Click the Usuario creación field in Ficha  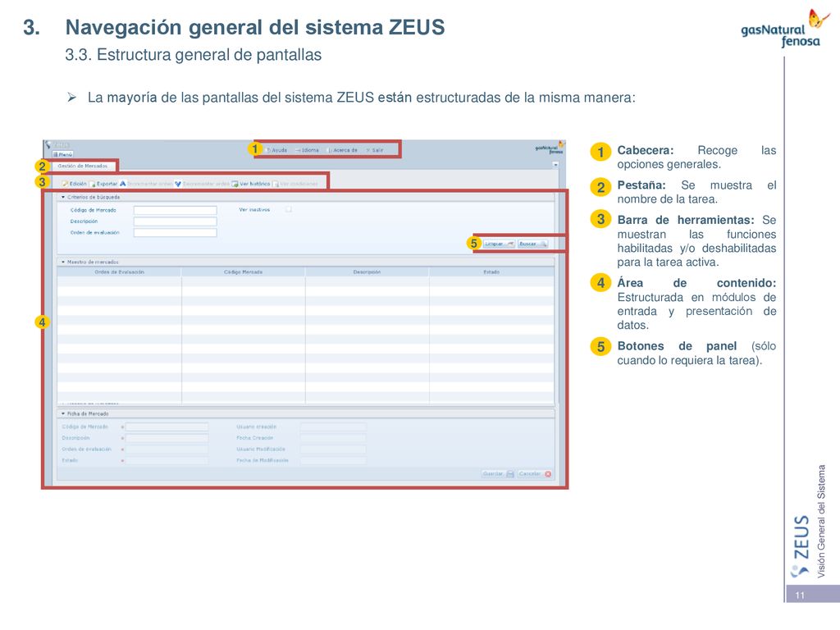tap(333, 427)
